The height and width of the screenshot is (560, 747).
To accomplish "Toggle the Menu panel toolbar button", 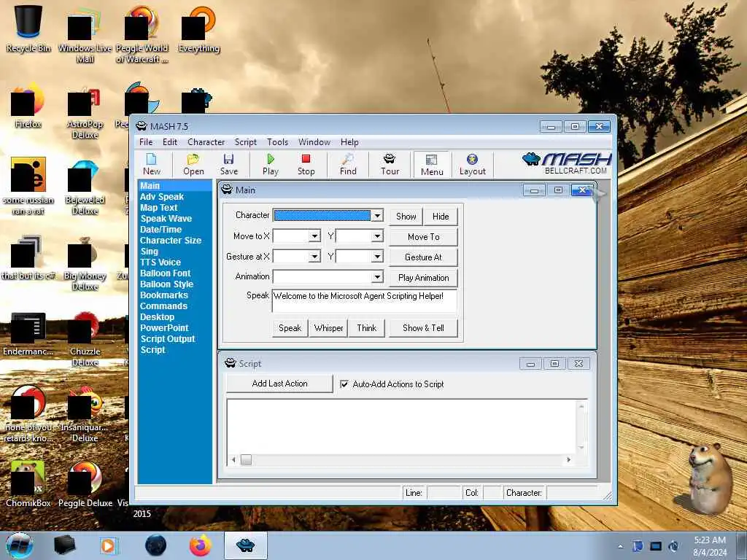I will (432, 165).
